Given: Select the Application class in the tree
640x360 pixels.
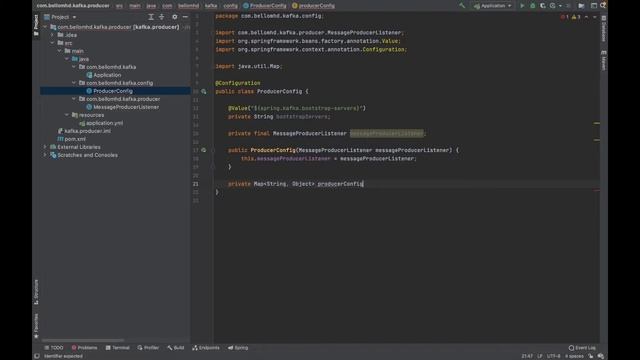Looking at the screenshot, I should (x=107, y=75).
